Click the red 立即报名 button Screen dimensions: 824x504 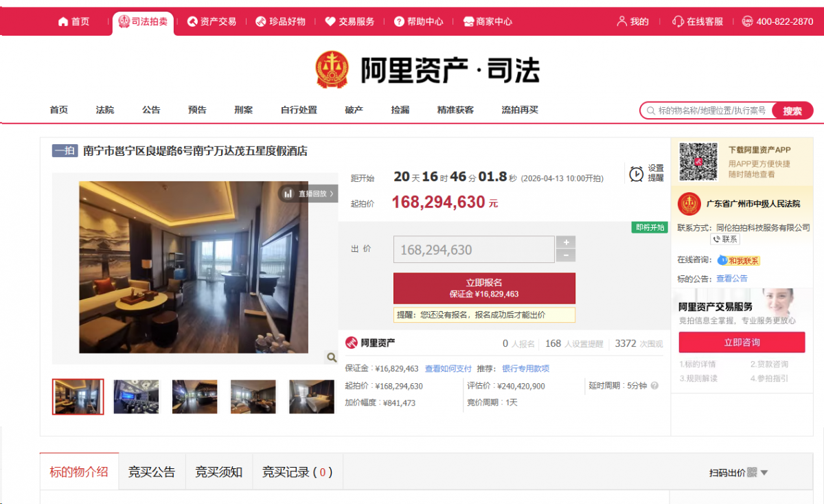tap(484, 288)
